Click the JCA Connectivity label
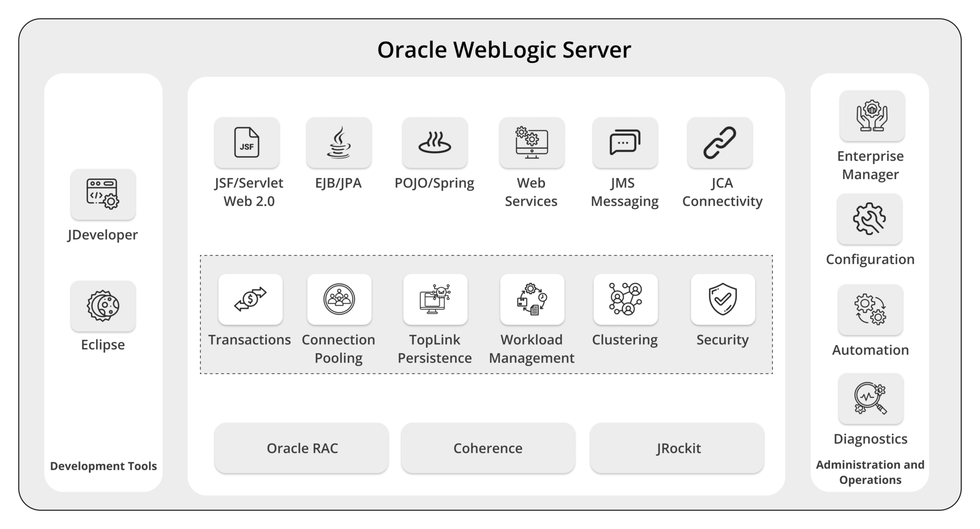The width and height of the screenshot is (980, 529). 722,192
